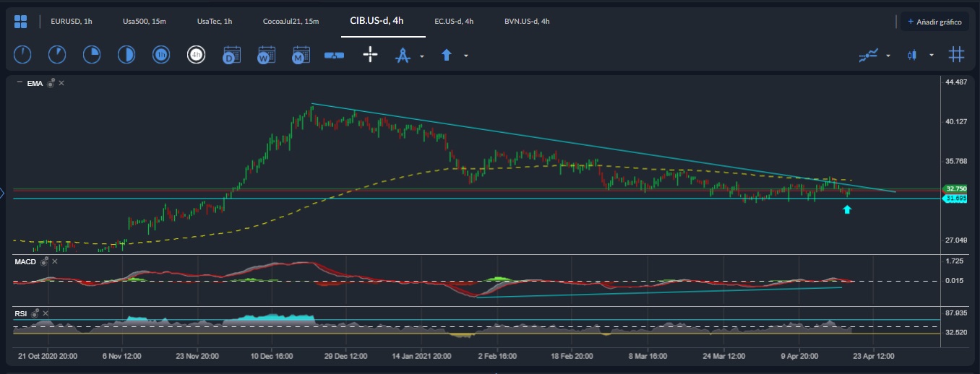The image size is (980, 374).
Task: Switch to the EURUSD, 1h tab
Action: tap(71, 22)
